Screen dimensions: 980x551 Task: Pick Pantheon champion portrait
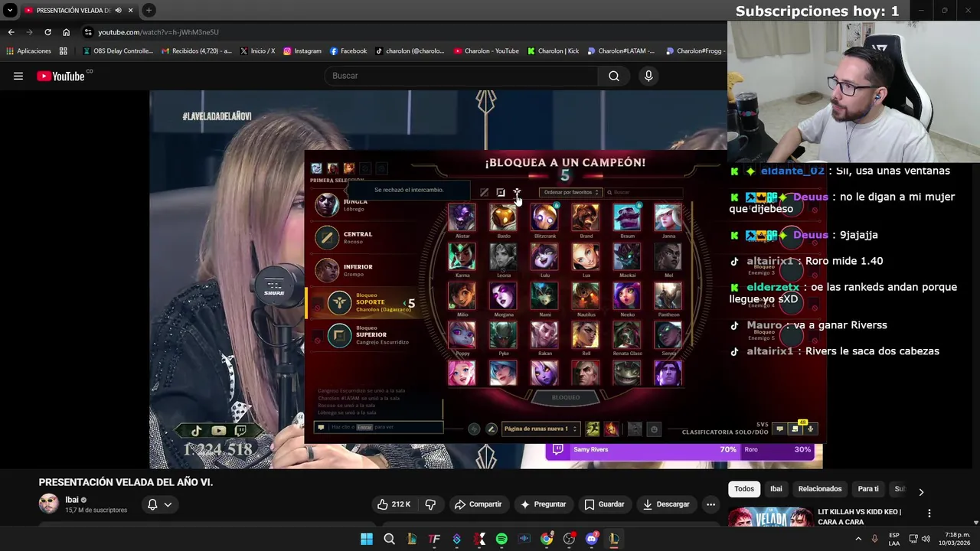click(x=668, y=296)
